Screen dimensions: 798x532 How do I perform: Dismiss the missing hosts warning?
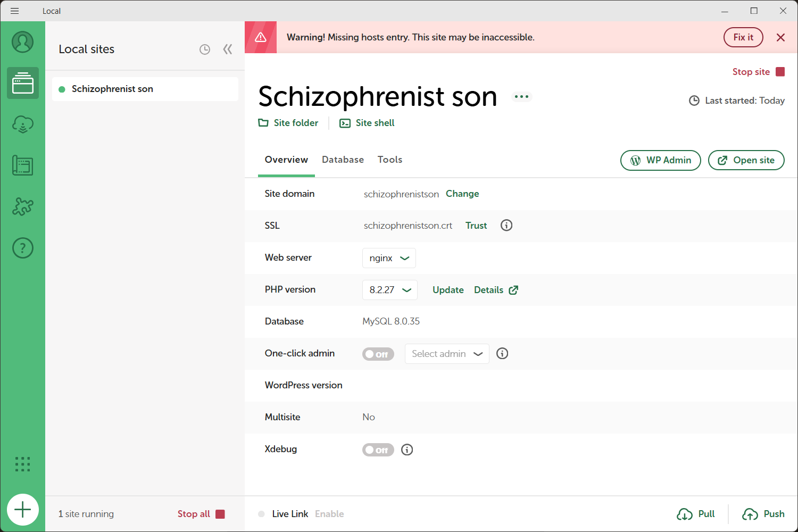(780, 37)
